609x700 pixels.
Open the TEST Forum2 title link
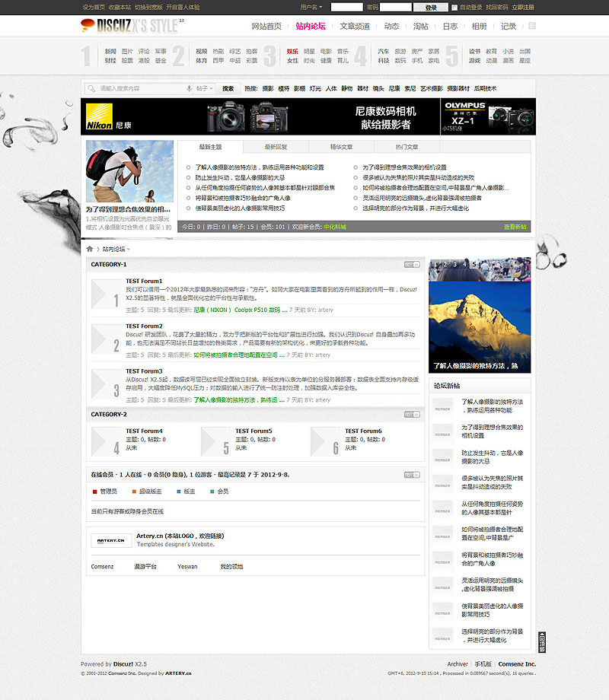(144, 326)
